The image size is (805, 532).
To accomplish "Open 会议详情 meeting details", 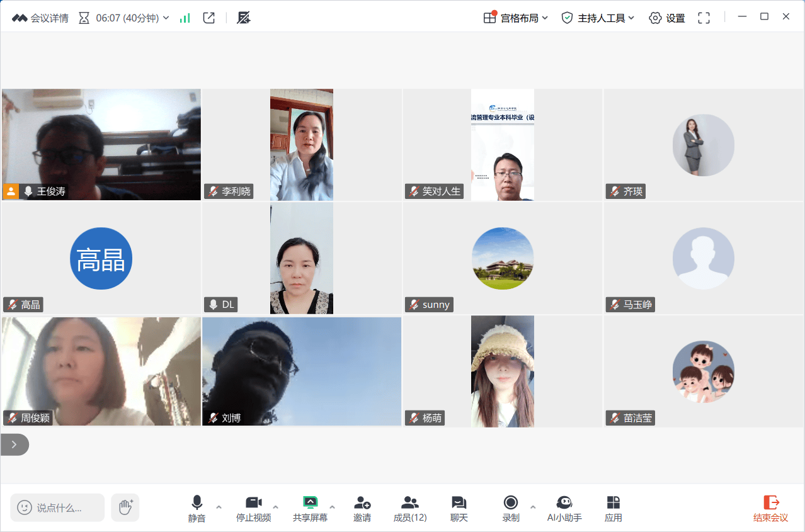I will [x=40, y=18].
